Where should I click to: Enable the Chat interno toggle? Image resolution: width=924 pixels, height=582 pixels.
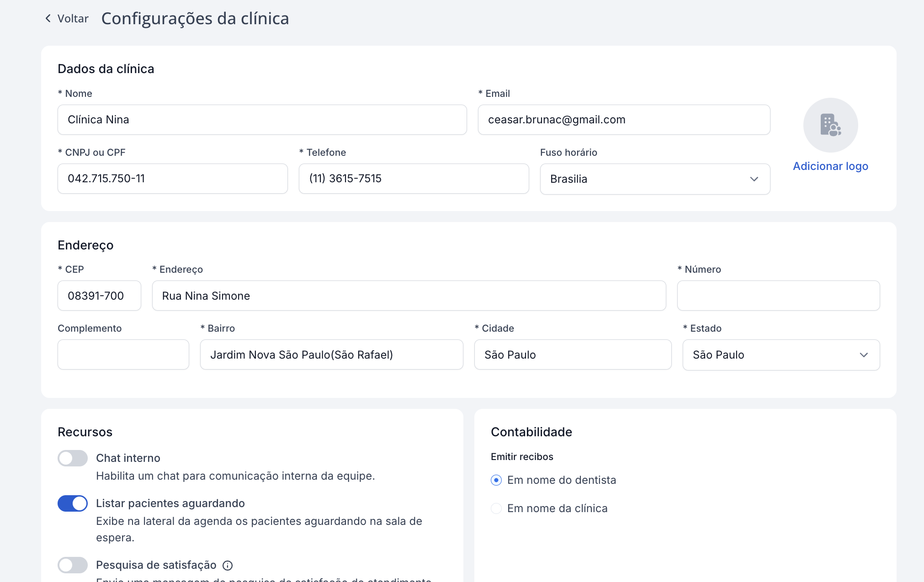click(x=73, y=458)
